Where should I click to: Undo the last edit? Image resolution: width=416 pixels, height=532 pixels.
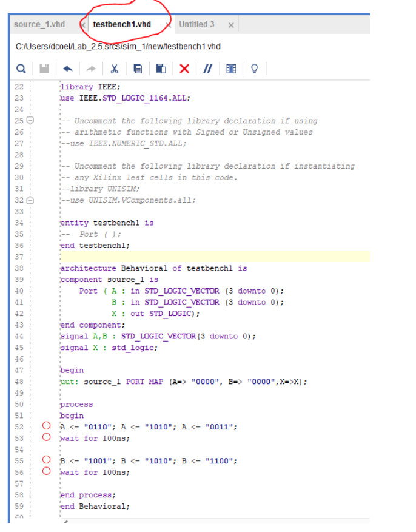tap(68, 69)
